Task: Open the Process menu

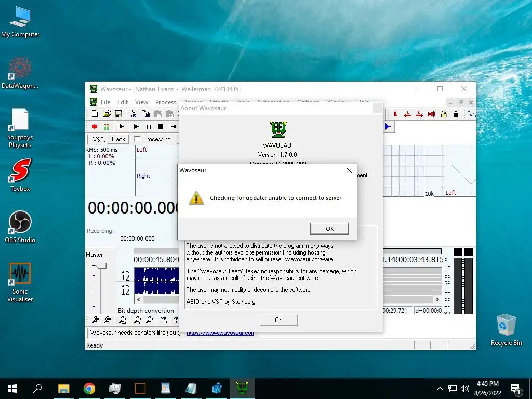Action: [166, 102]
